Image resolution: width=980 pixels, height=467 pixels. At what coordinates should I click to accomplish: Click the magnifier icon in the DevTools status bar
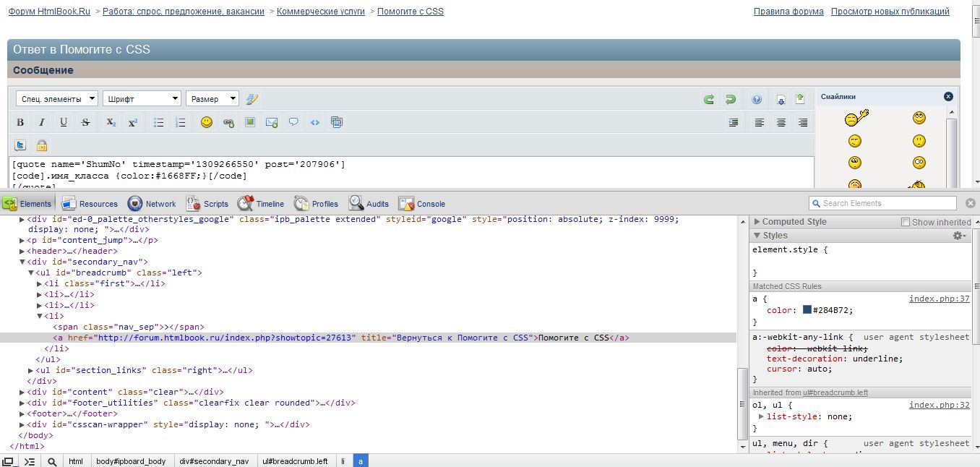[52, 461]
